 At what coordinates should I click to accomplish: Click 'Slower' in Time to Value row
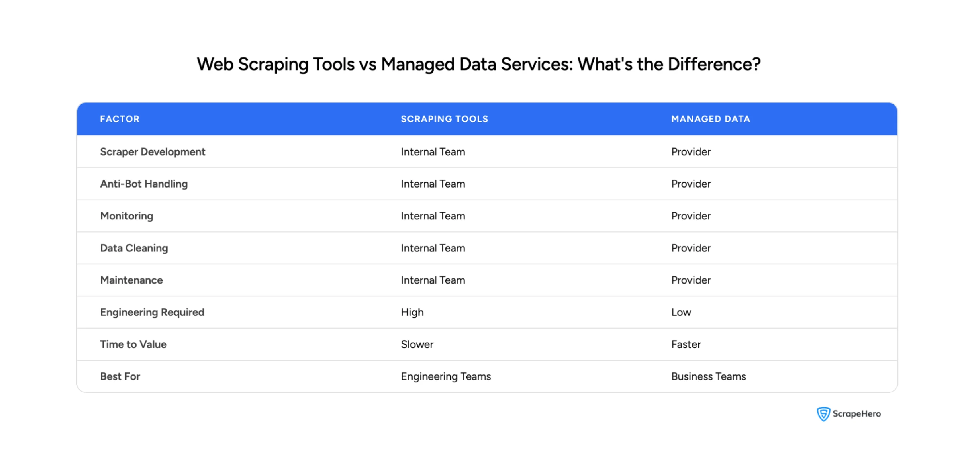[x=417, y=344]
